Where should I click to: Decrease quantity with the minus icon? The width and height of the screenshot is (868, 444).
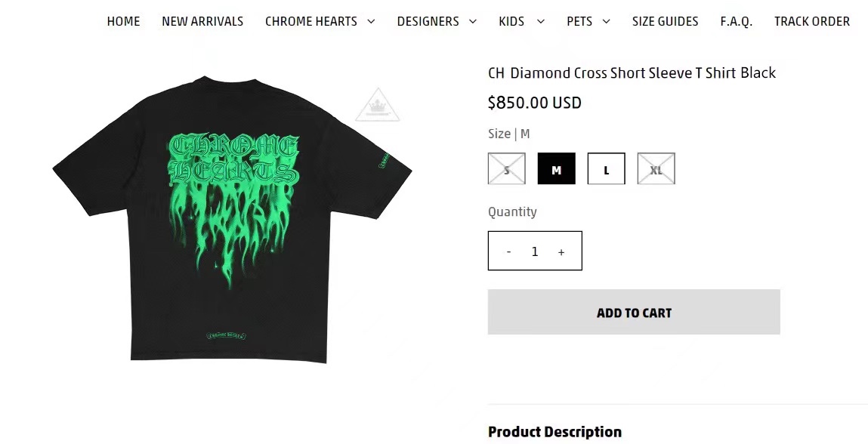pyautogui.click(x=508, y=252)
